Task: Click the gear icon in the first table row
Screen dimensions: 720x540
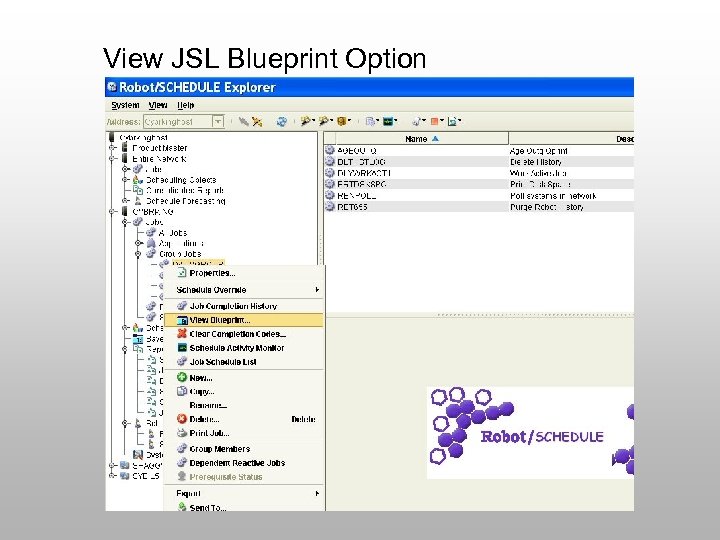Action: 330,150
